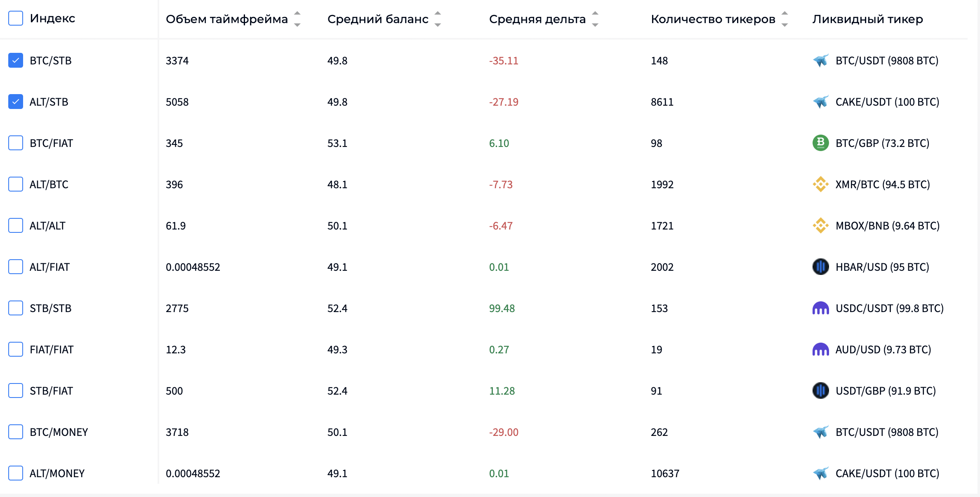Click the purple Kraken icon beside USDC/USDT
This screenshot has width=980, height=497.
point(820,308)
